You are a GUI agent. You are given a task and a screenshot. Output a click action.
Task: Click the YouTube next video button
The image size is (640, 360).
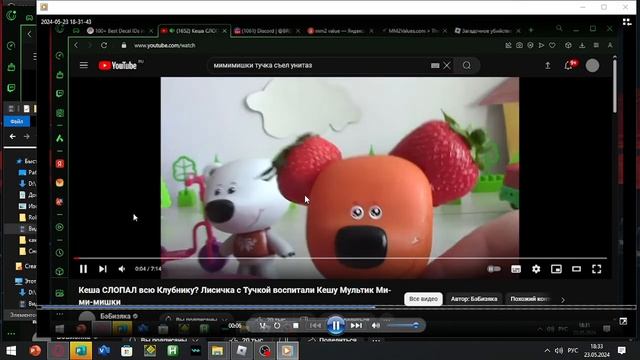point(102,269)
